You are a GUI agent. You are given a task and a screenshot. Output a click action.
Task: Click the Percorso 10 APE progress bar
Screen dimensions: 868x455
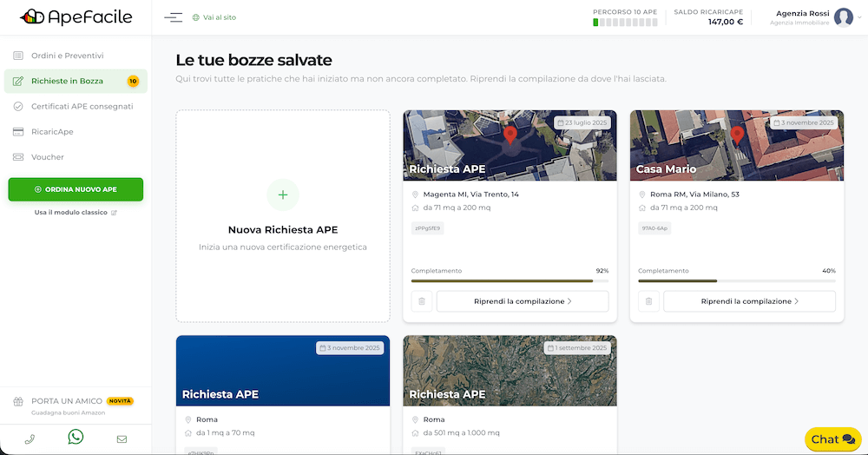coord(625,23)
